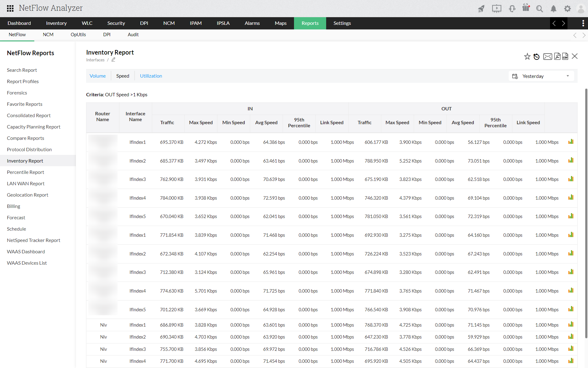Viewport: 588px width, 368px height.
Task: Open the notifications bell
Action: click(x=553, y=9)
